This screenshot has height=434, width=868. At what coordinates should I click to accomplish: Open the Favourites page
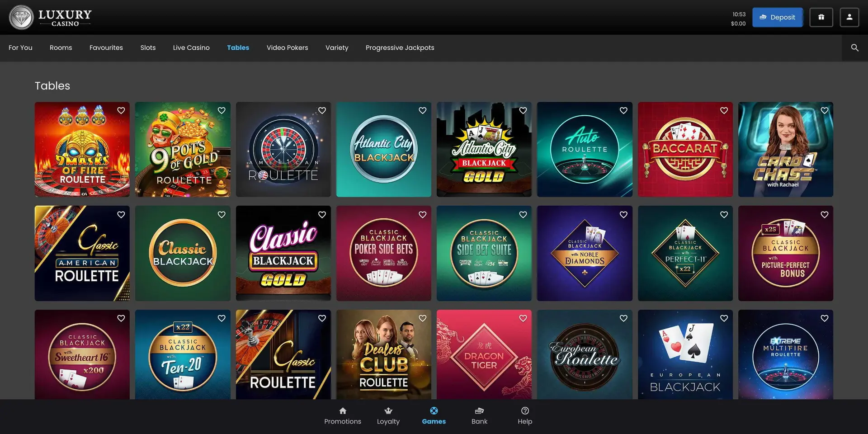[106, 47]
